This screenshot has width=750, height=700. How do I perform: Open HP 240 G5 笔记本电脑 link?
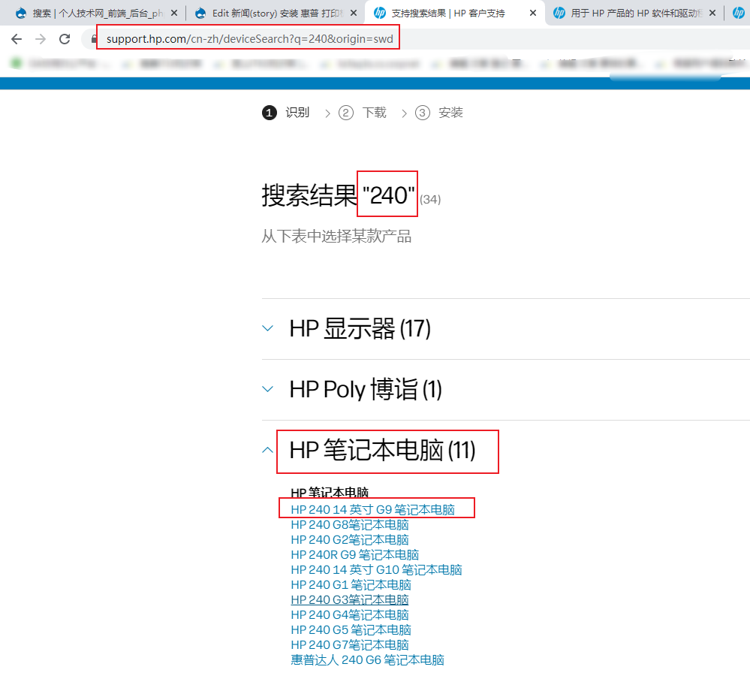[351, 629]
